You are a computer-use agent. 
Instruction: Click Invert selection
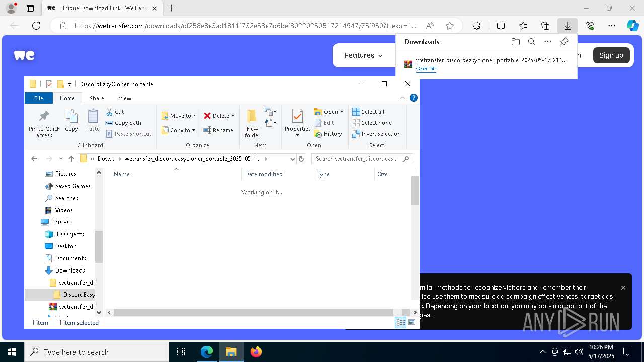pyautogui.click(x=376, y=134)
